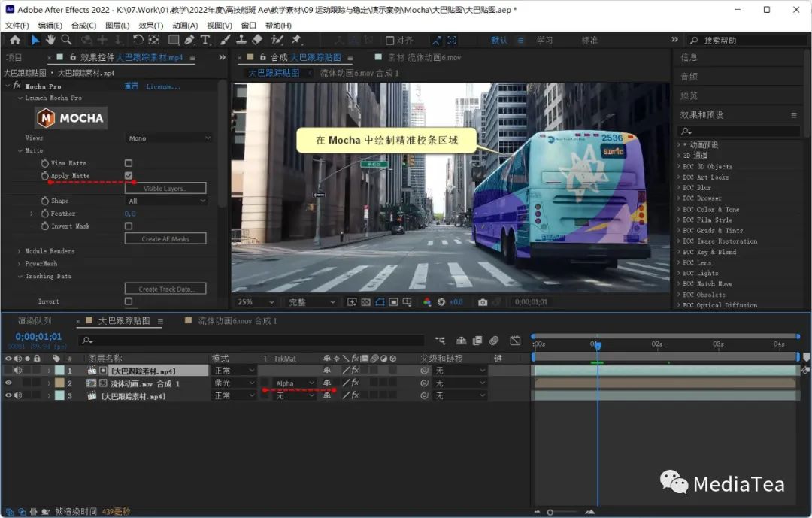The height and width of the screenshot is (518, 812).
Task: Expand the Tracking Data section
Action: [x=20, y=277]
